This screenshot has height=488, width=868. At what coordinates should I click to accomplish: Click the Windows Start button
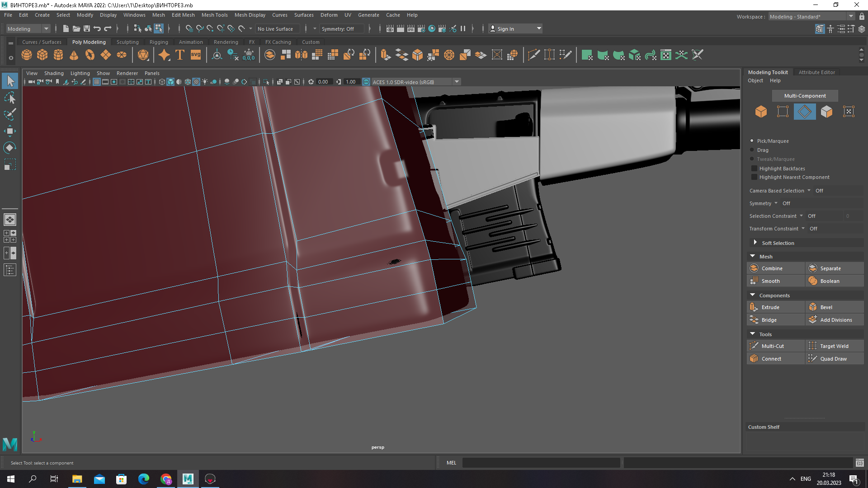(11, 479)
